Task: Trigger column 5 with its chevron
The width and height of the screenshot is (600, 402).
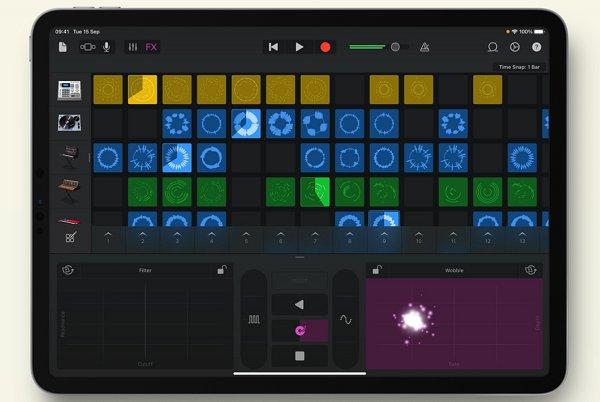Action: point(246,238)
